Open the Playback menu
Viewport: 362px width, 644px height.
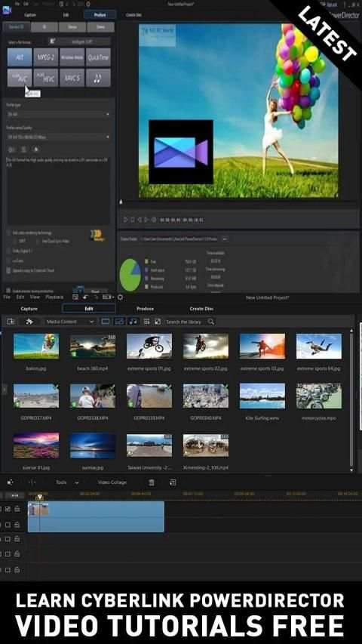click(54, 297)
